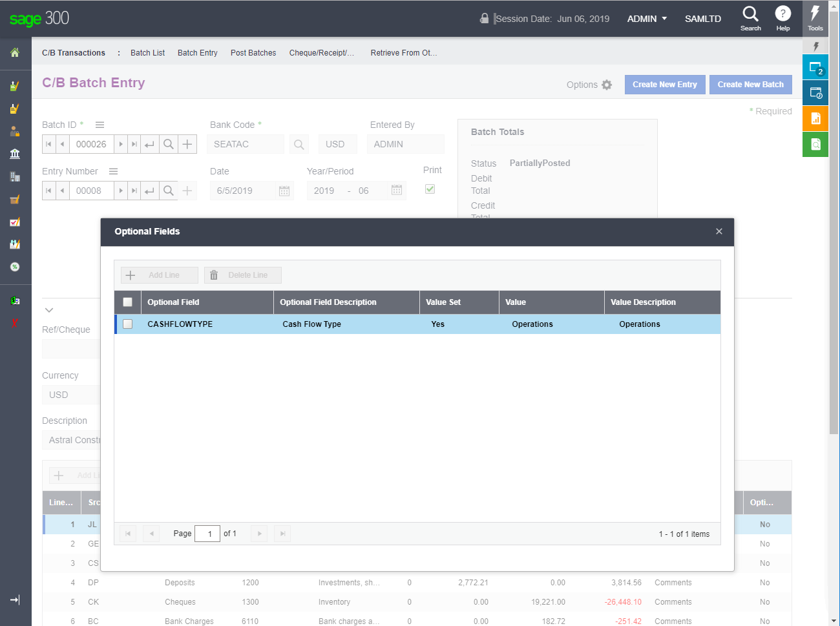
Task: Click the Batch ID finder magnifier icon
Action: 169,144
